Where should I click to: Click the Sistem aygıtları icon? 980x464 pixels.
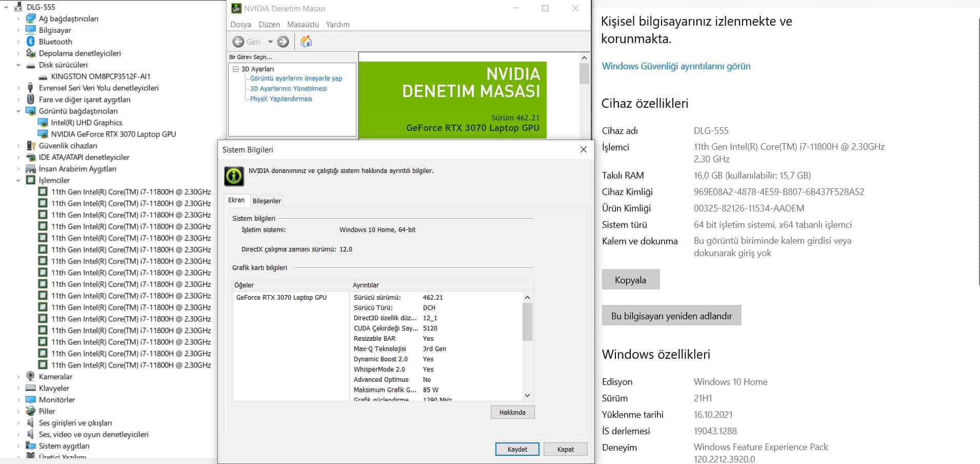pos(30,446)
